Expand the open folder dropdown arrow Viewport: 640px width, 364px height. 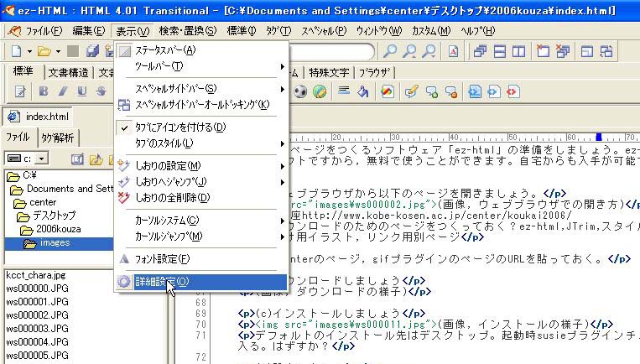(58, 52)
